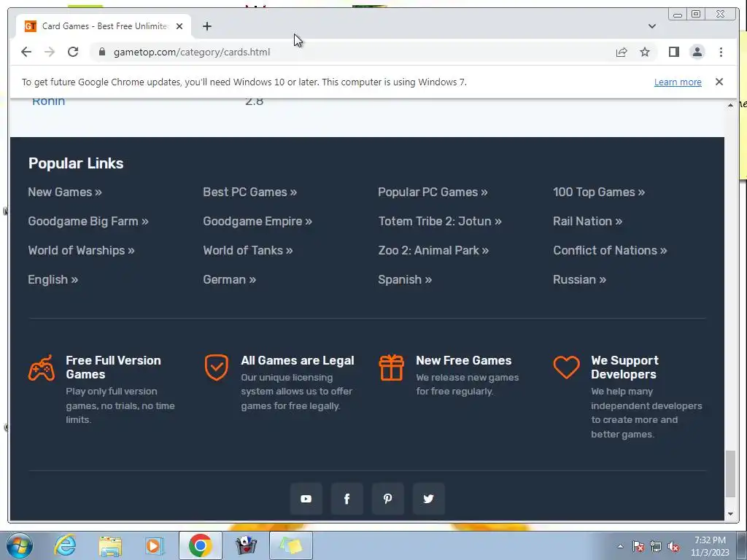Open a new tab with plus button
Viewport: 747px width, 560px height.
[x=206, y=26]
